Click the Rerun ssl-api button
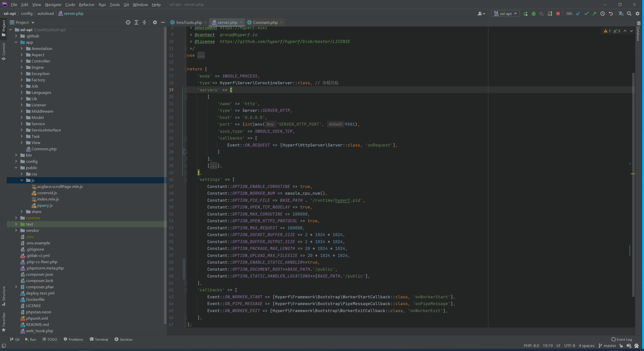Screen dimensions: 644x351 coord(525,14)
